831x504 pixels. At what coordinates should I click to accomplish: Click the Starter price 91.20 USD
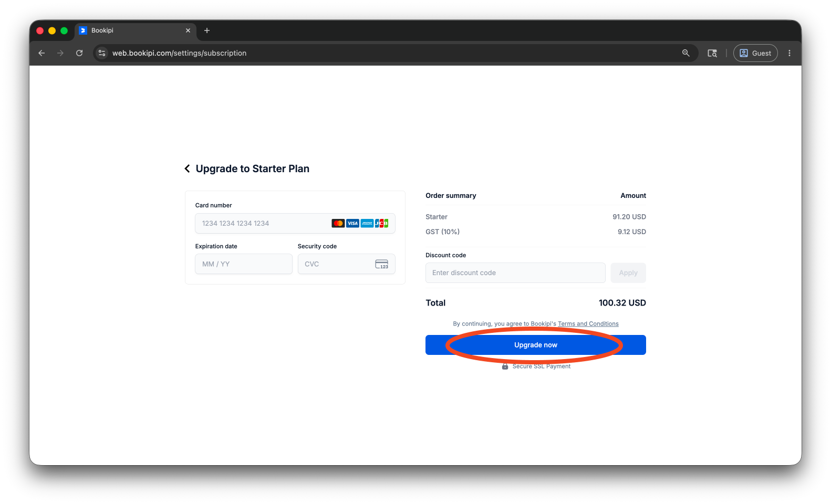pos(629,217)
